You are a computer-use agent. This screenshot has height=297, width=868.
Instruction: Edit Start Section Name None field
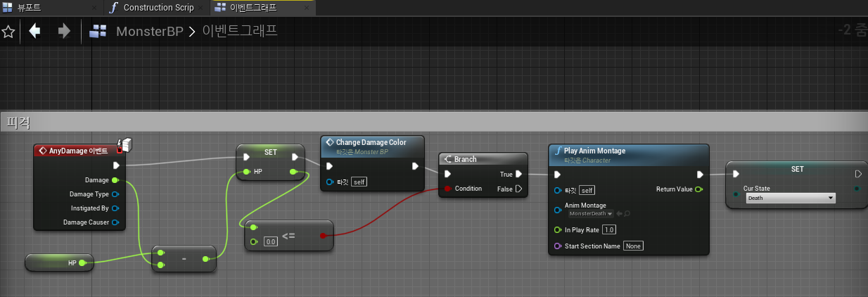point(634,246)
